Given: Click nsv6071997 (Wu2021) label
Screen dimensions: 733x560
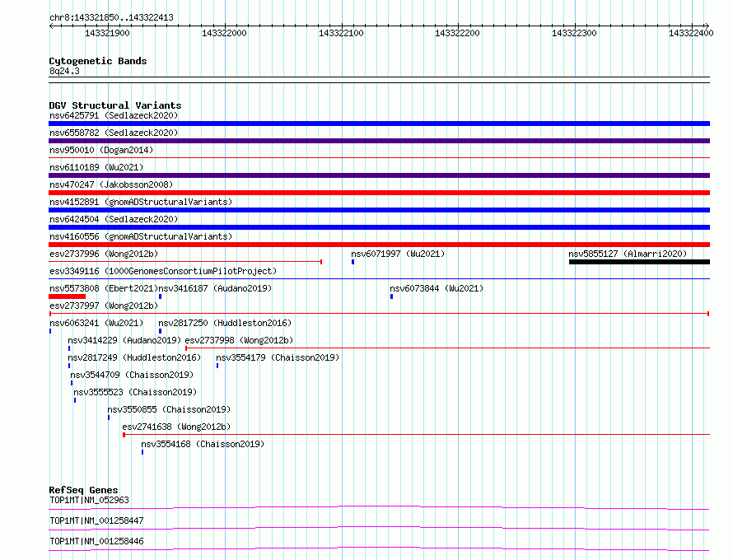Looking at the screenshot, I should [398, 254].
